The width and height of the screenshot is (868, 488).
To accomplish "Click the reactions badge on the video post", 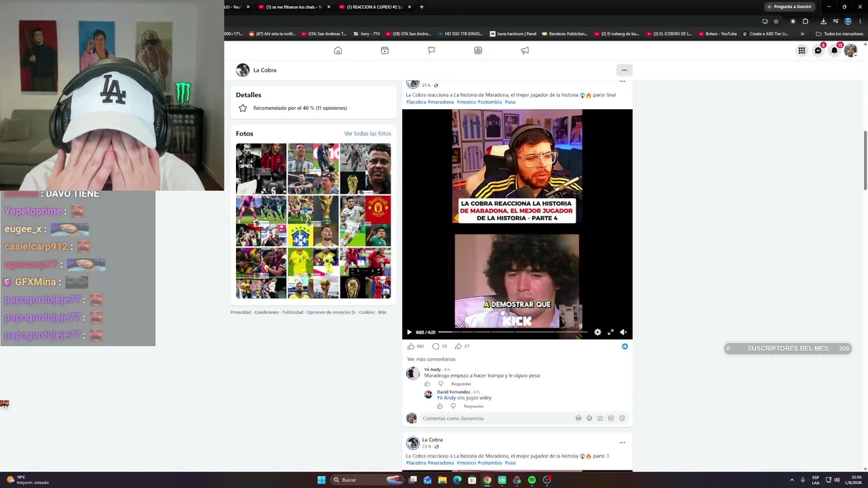I will [x=625, y=346].
